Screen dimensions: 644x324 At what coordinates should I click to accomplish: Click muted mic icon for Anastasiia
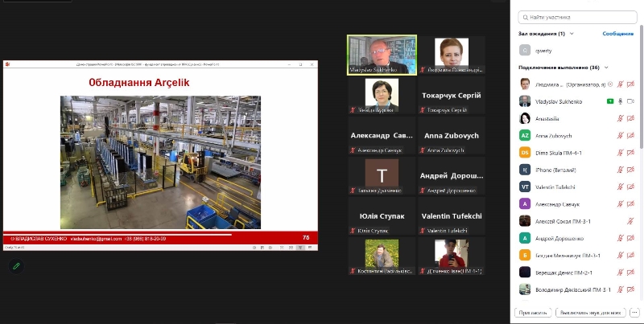click(x=620, y=118)
